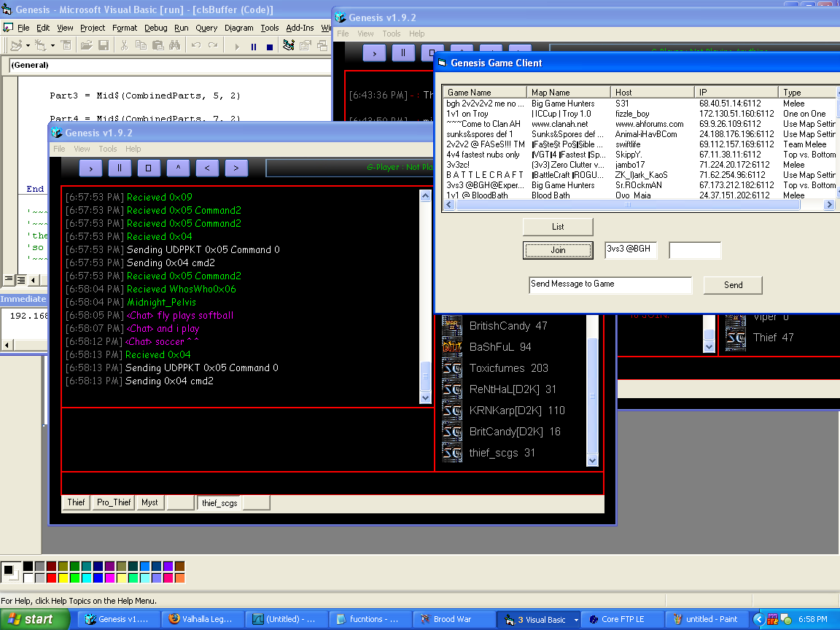Click the Find binoculars icon
Screen dimensions: 840x630
[175, 46]
